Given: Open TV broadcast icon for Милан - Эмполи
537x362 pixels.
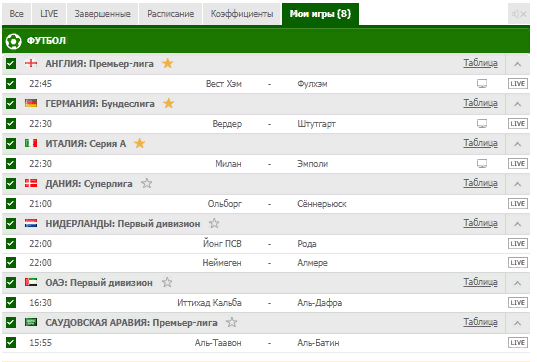Looking at the screenshot, I should [x=482, y=164].
